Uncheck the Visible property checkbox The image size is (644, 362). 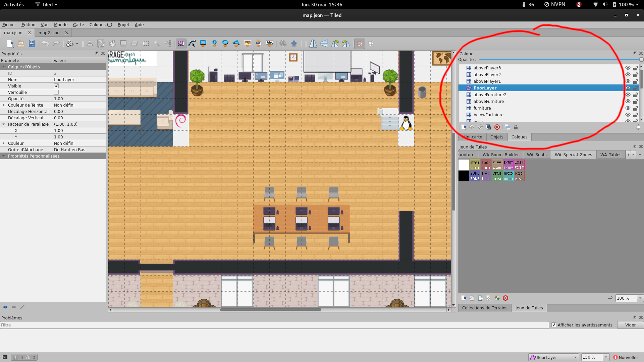click(56, 86)
